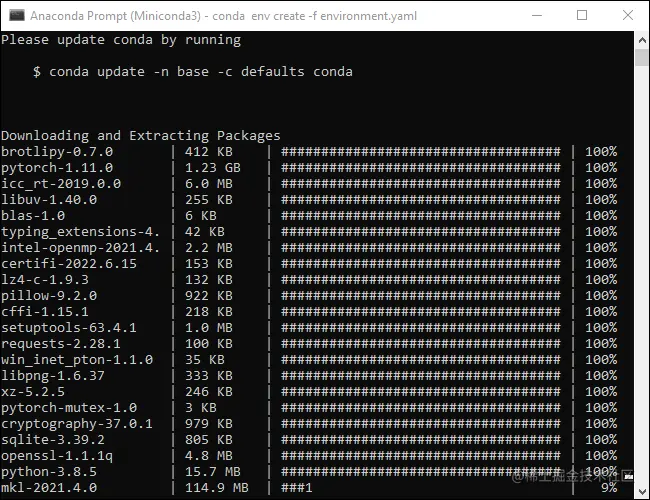Click the 4.8 MB size of openssl
The width and height of the screenshot is (650, 500).
tap(209, 456)
